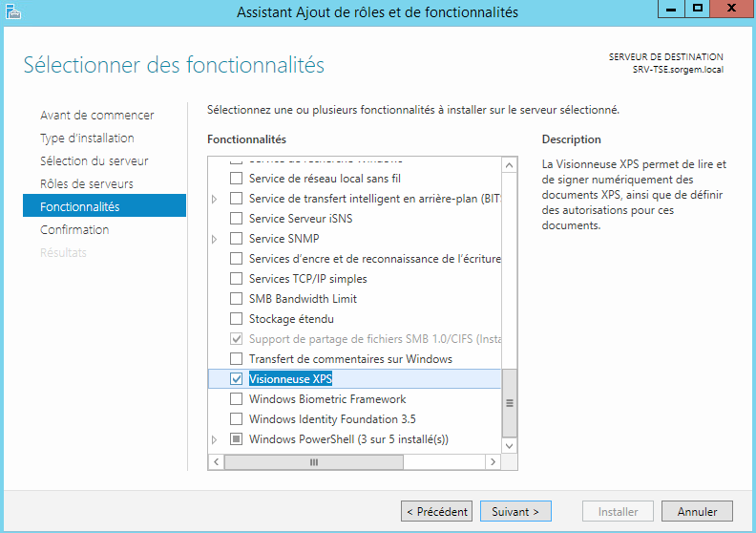Screen dimensions: 756x533
Task: Expand Service de transfert intelligent node
Action: click(x=215, y=200)
